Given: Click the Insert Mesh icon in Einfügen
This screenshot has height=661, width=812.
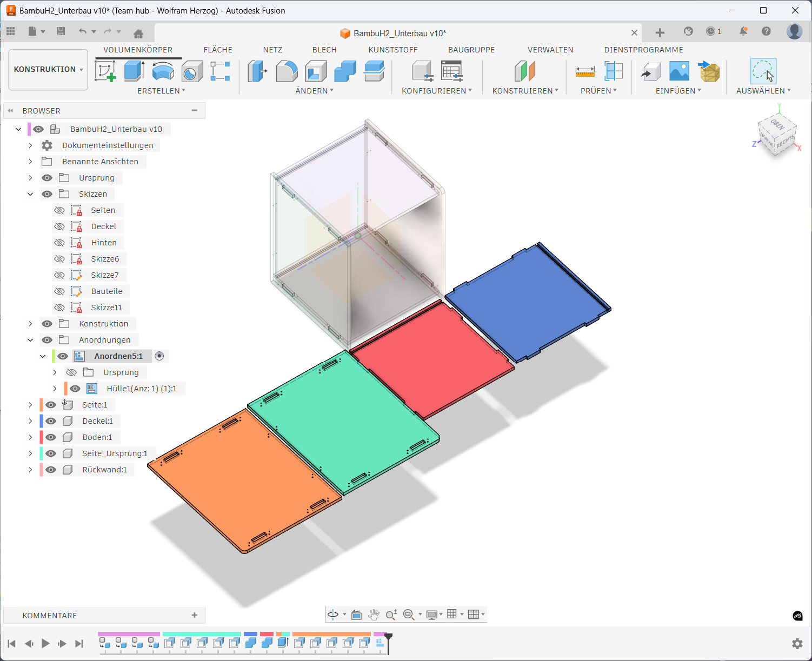Looking at the screenshot, I should click(709, 71).
